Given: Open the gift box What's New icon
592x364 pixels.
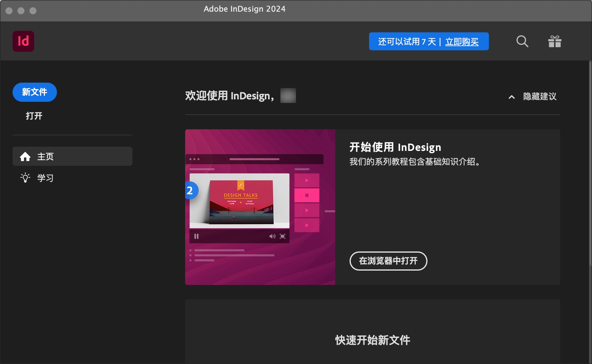Looking at the screenshot, I should 555,41.
